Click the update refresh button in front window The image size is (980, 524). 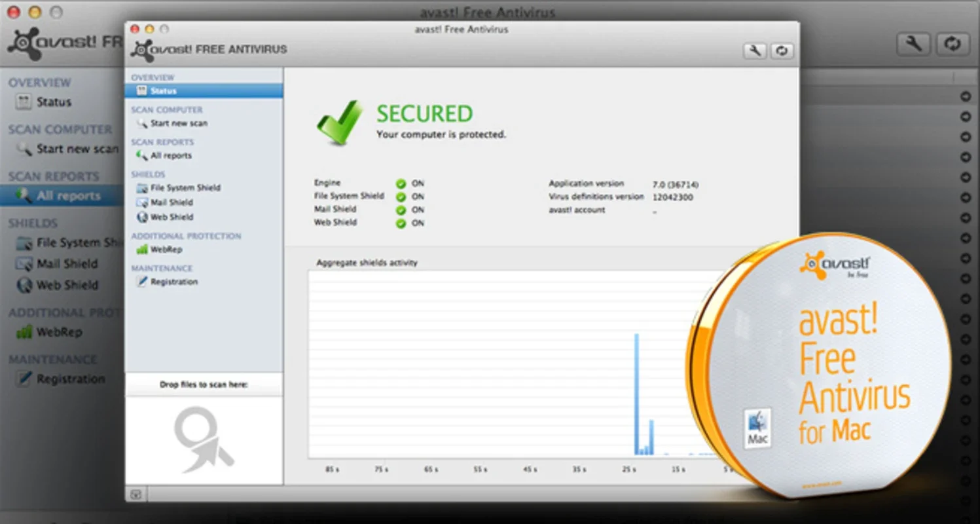tap(782, 50)
